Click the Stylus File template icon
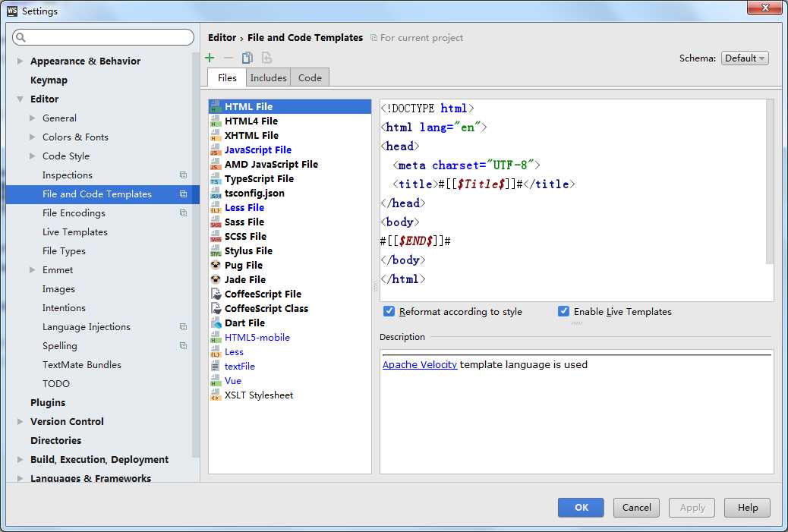The height and width of the screenshot is (532, 788). 216,251
